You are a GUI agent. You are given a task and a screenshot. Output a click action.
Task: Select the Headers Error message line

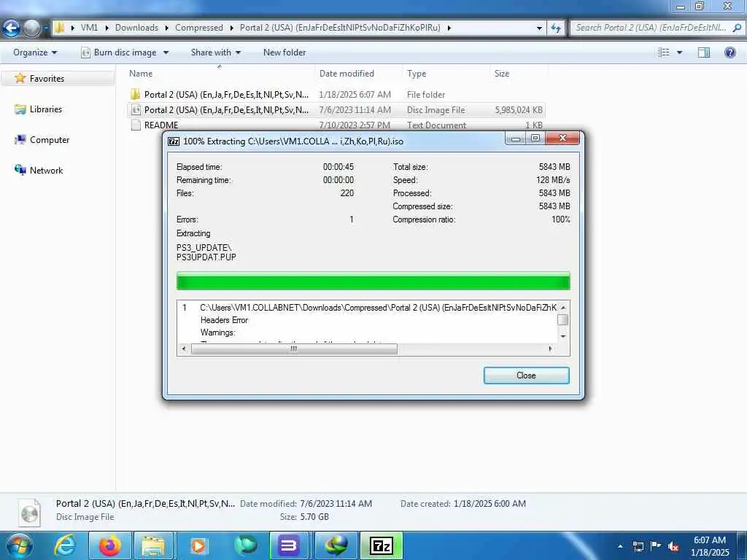(x=224, y=320)
